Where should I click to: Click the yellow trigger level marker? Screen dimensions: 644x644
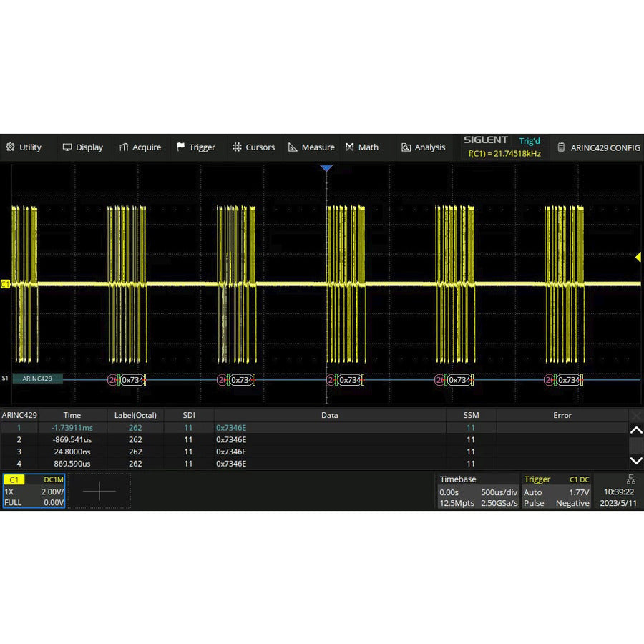point(638,257)
